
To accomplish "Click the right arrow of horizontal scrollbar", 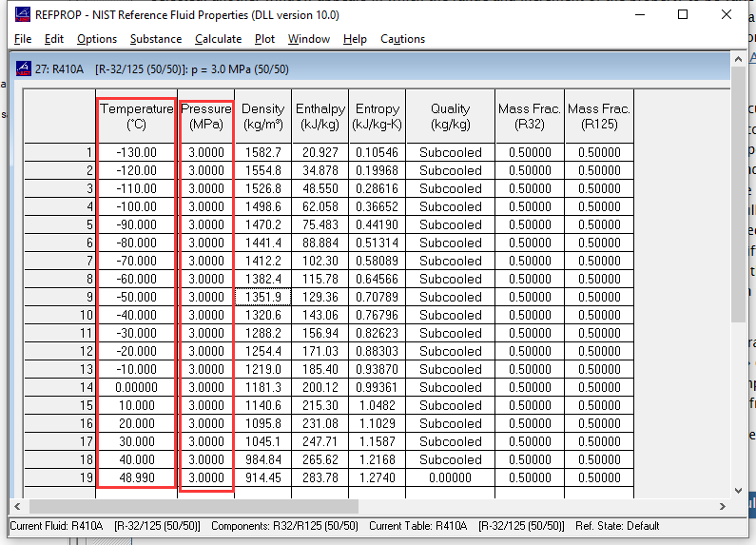I will point(723,506).
